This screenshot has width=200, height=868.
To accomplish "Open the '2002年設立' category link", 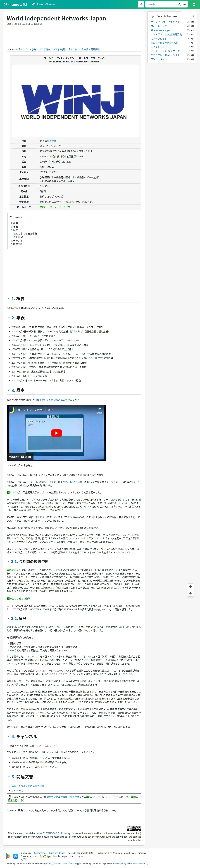I will [44, 49].
